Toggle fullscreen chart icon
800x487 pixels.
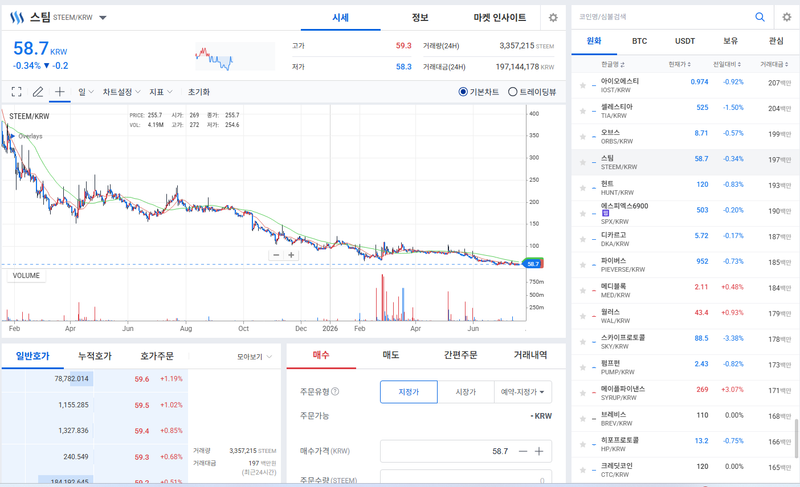16,92
